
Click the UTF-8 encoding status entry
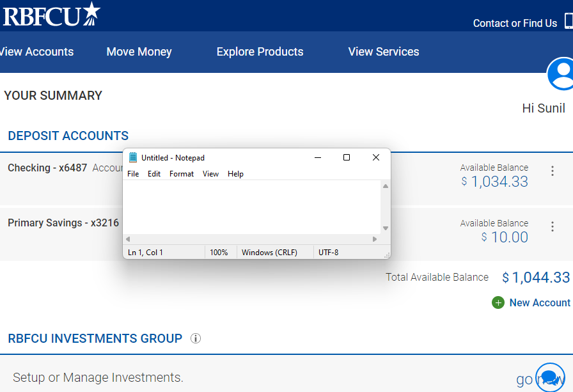point(328,253)
